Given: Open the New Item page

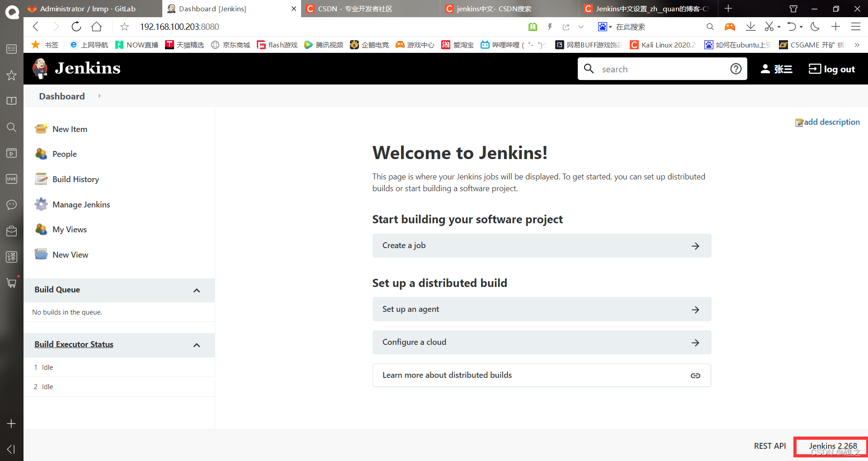Looking at the screenshot, I should tap(70, 129).
